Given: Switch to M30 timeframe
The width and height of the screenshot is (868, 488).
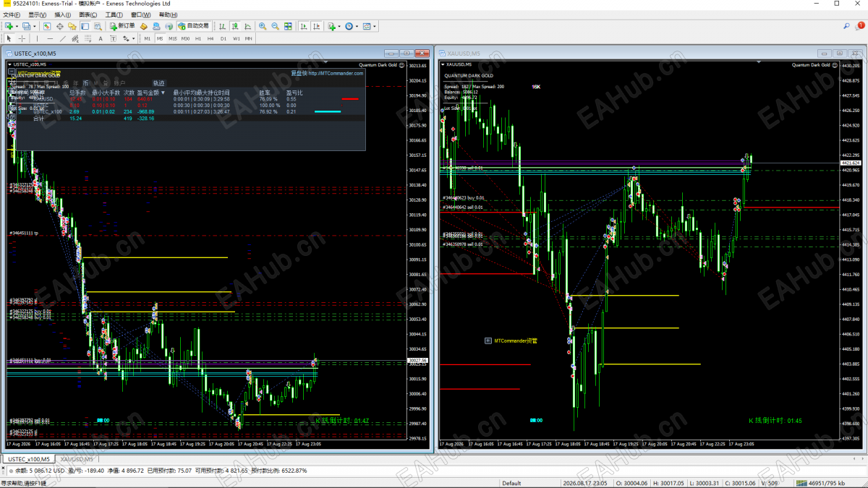Looking at the screenshot, I should tap(185, 38).
